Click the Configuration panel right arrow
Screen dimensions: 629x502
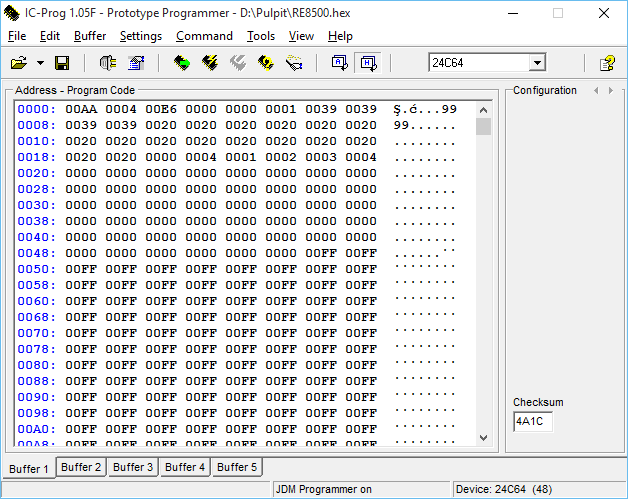(x=610, y=91)
